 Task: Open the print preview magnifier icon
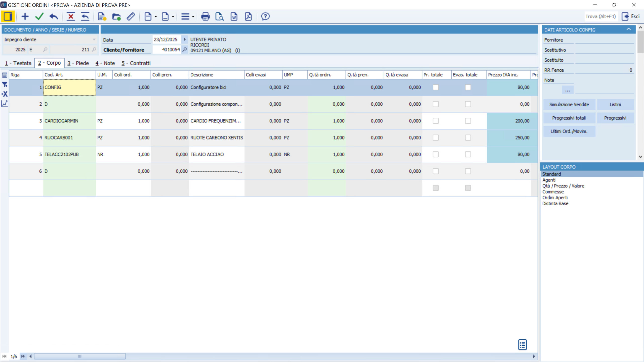(x=219, y=17)
